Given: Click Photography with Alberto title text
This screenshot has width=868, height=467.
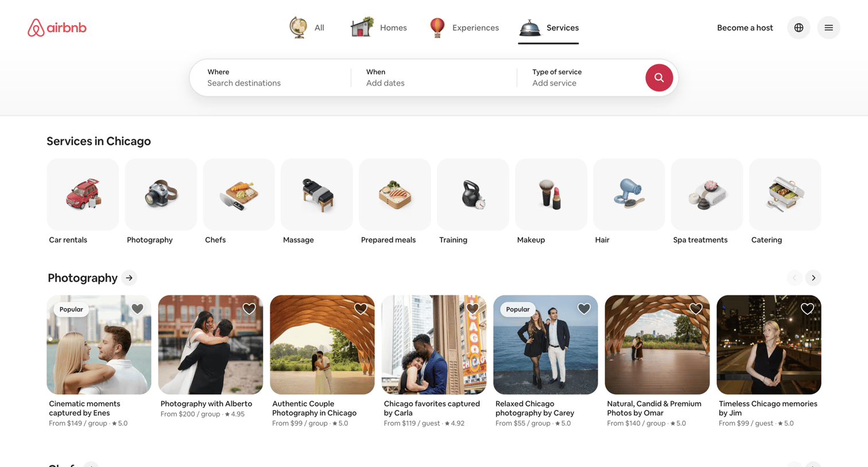Looking at the screenshot, I should pos(206,404).
